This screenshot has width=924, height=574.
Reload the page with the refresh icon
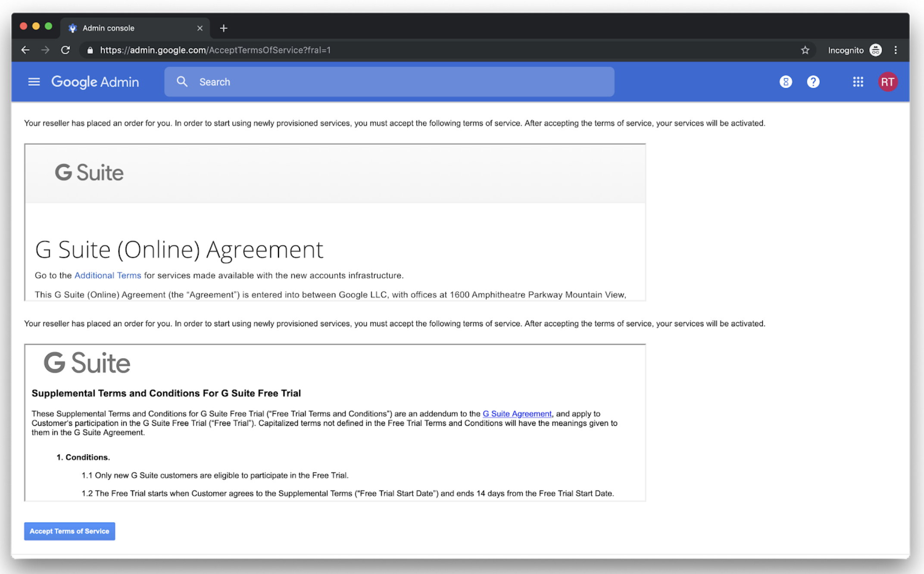(66, 50)
